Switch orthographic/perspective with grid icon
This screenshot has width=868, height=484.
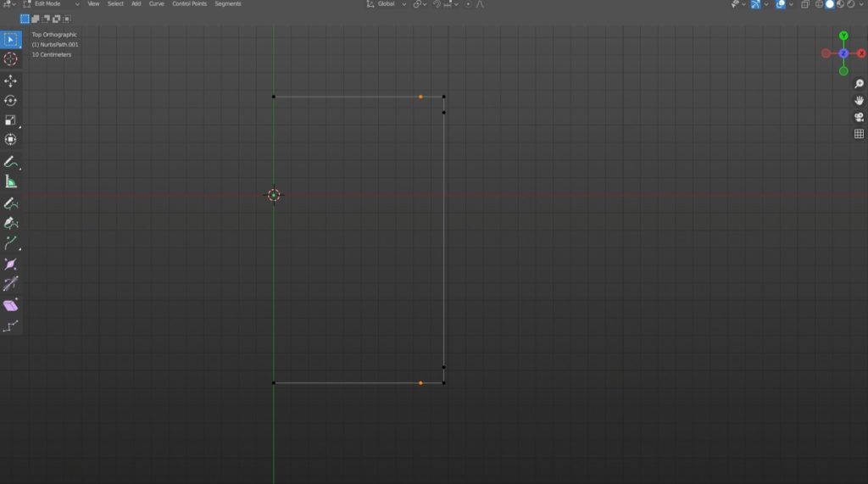click(859, 134)
